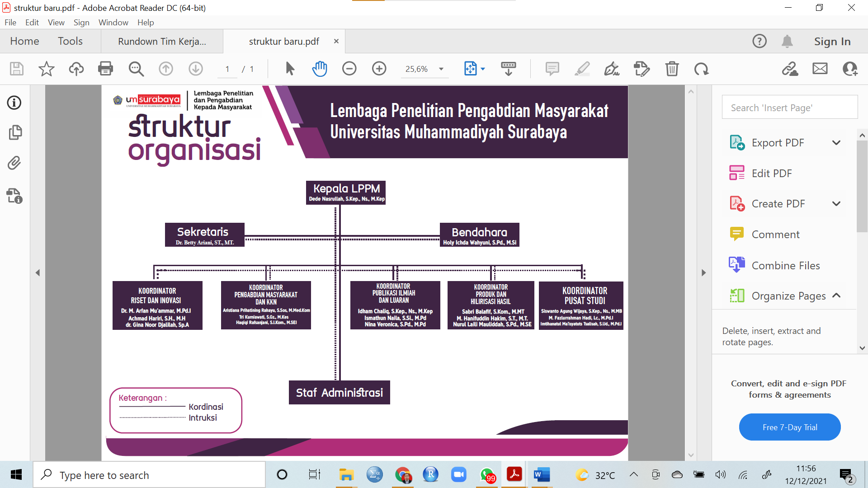Click the Stamp tool icon
This screenshot has height=488, width=868.
(642, 69)
